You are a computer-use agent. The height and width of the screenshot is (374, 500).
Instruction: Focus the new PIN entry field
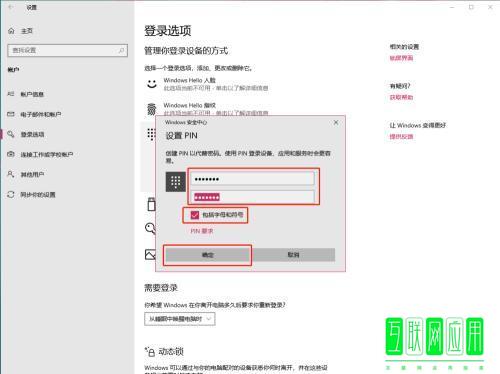click(x=253, y=179)
